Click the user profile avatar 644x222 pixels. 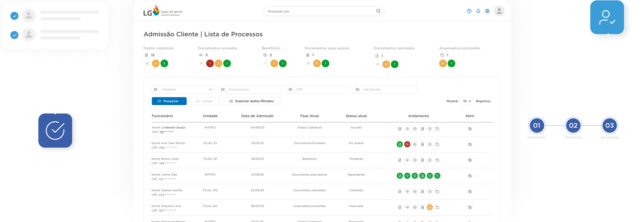point(499,11)
